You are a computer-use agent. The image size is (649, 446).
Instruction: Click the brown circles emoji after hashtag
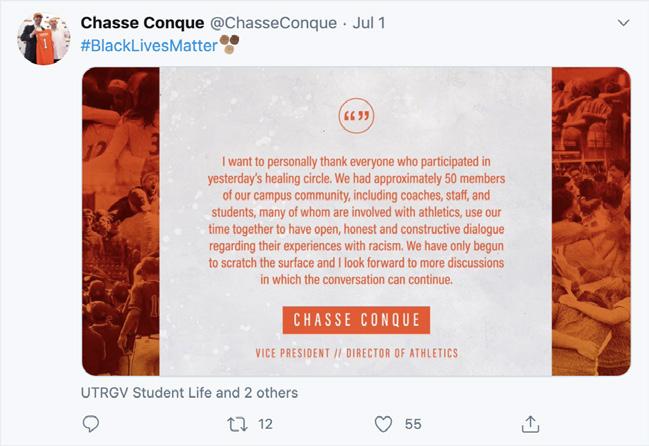[x=229, y=44]
